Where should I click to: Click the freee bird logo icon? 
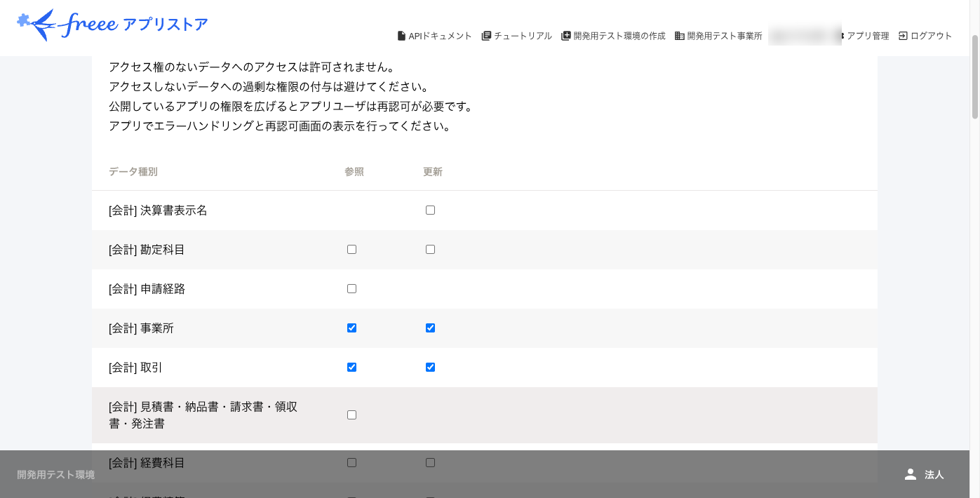36,25
